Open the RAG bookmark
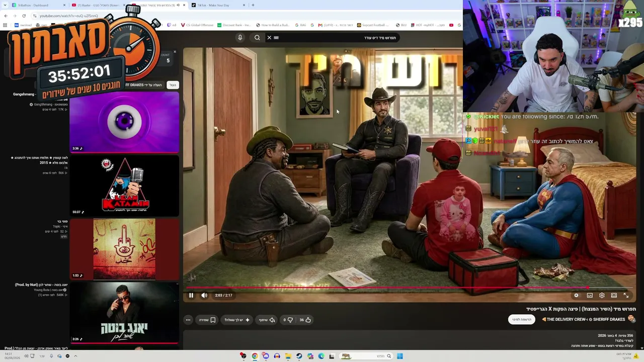This screenshot has height=362, width=644. (300, 25)
